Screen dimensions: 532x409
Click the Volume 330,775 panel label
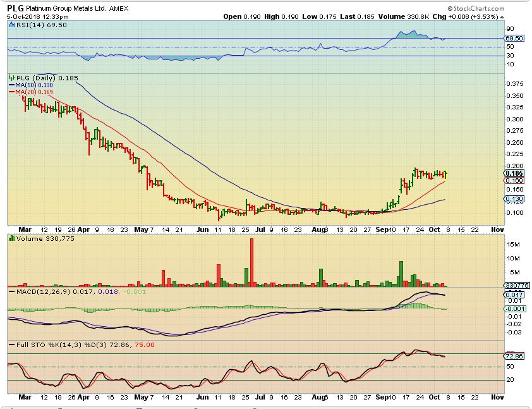[45, 238]
